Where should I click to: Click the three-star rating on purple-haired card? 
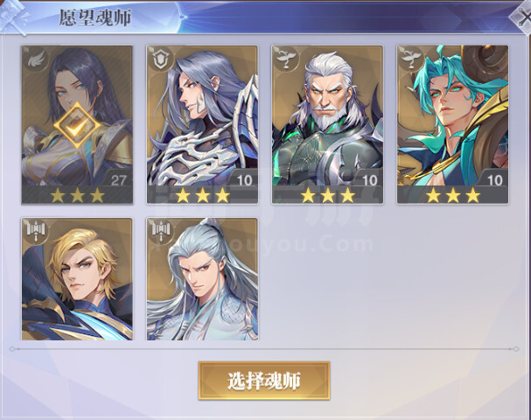[x=202, y=195]
